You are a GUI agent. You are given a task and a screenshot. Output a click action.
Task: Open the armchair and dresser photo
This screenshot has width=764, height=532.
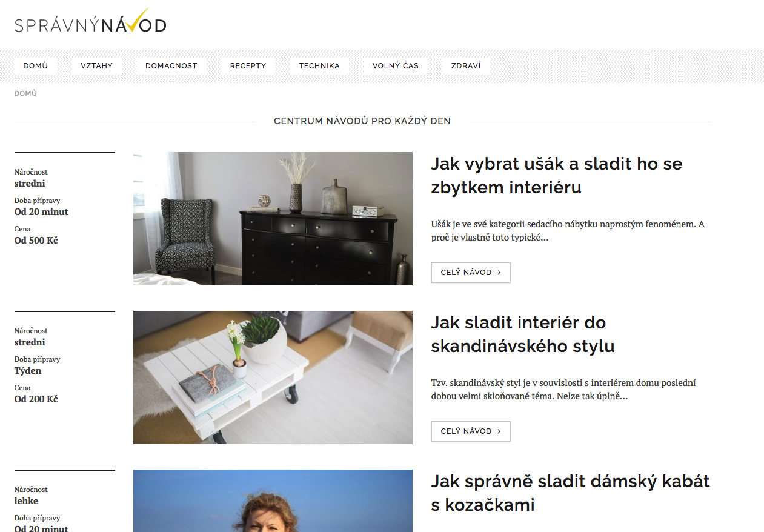pos(273,219)
